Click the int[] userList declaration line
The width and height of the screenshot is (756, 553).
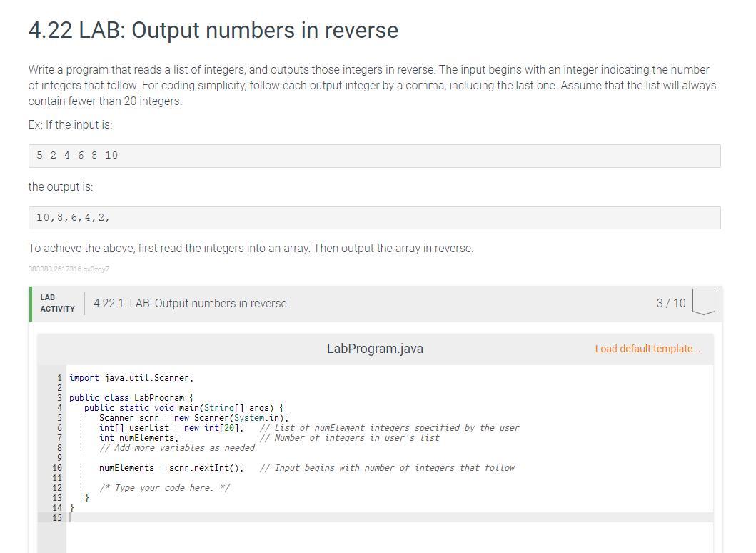tap(171, 427)
